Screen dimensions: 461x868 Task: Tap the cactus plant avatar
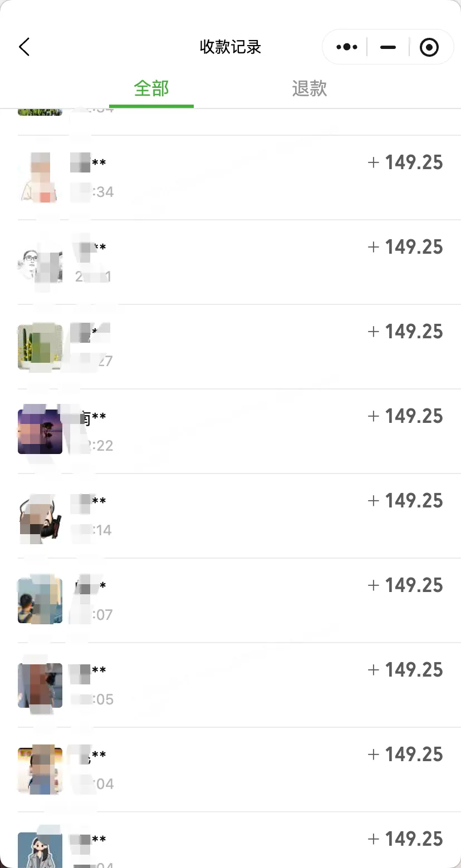[x=40, y=347]
